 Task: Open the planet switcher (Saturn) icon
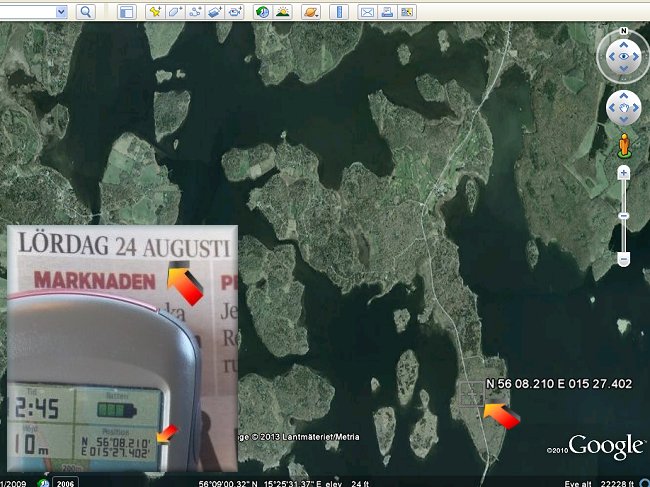(311, 12)
